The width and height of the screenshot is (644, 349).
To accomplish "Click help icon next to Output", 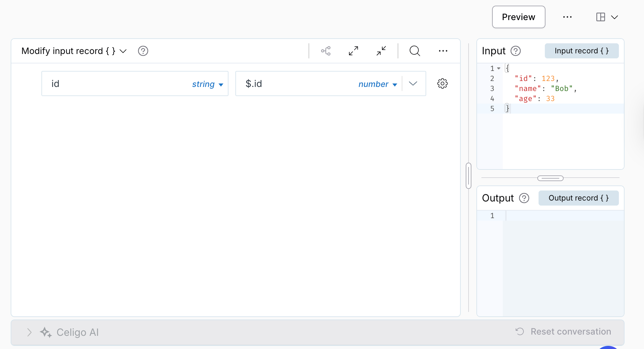I will pyautogui.click(x=524, y=198).
